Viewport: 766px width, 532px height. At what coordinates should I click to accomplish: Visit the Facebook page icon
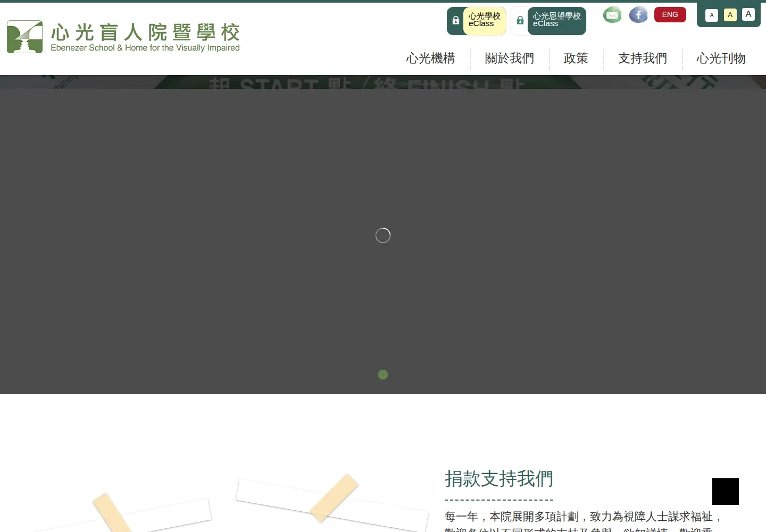[x=638, y=15]
